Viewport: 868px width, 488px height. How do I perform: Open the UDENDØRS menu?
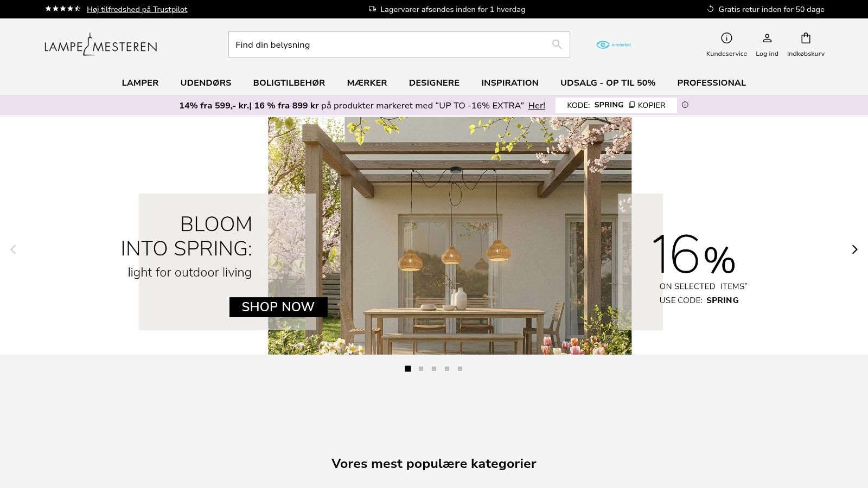click(206, 83)
